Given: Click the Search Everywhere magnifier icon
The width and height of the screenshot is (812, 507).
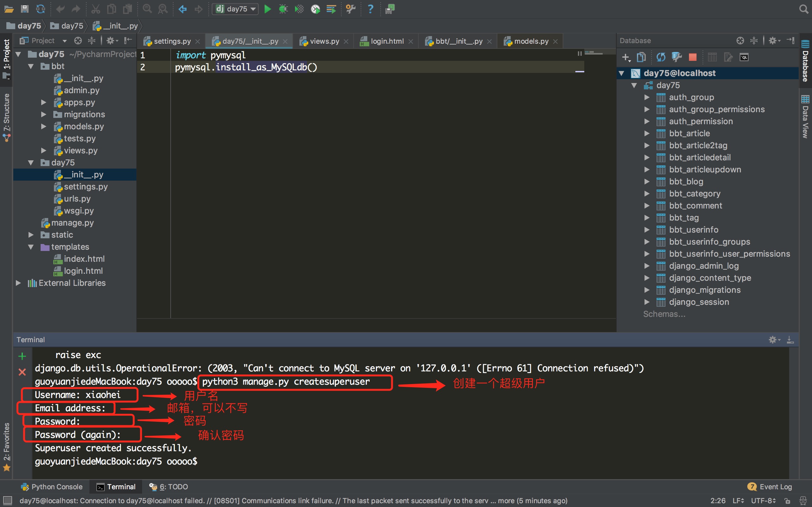Looking at the screenshot, I should point(803,9).
